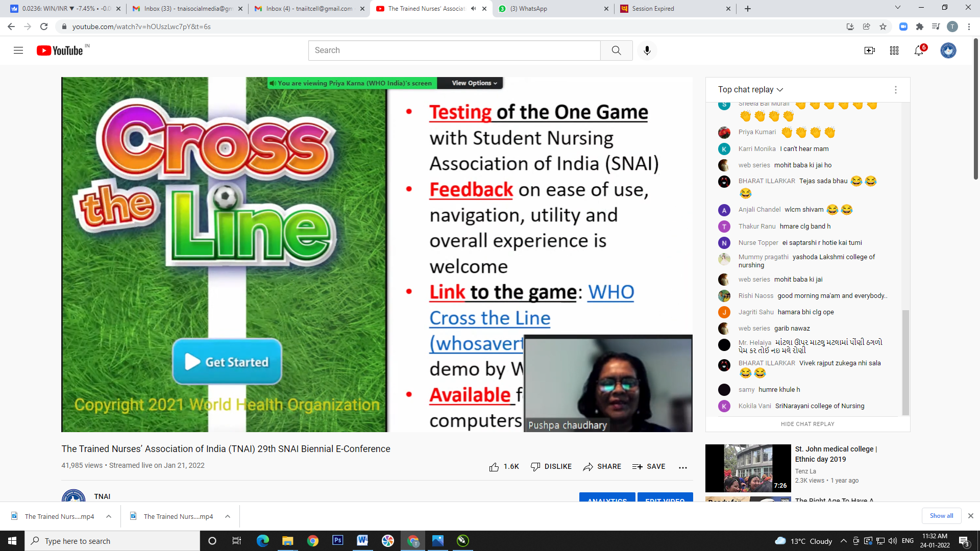Install app icon in address bar
This screenshot has height=551, width=980.
(x=850, y=27)
